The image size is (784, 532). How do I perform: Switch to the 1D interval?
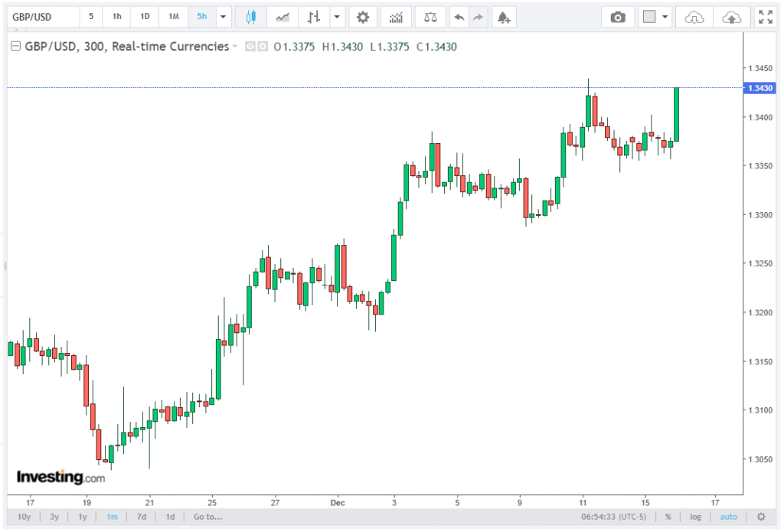145,17
